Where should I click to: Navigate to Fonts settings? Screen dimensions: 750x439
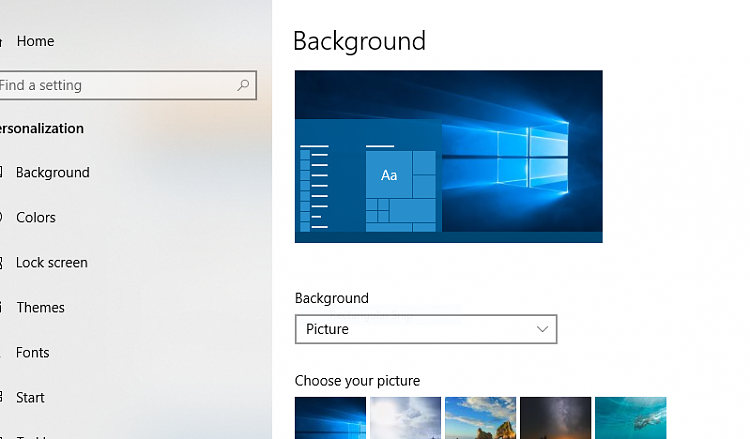[32, 352]
